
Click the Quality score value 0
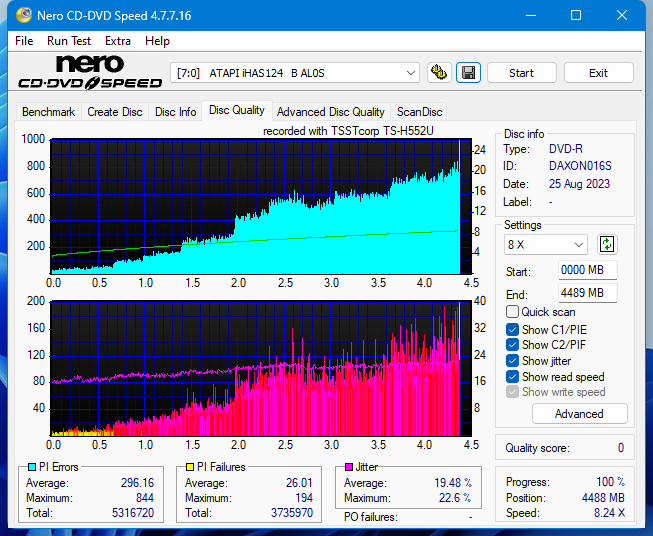[621, 448]
